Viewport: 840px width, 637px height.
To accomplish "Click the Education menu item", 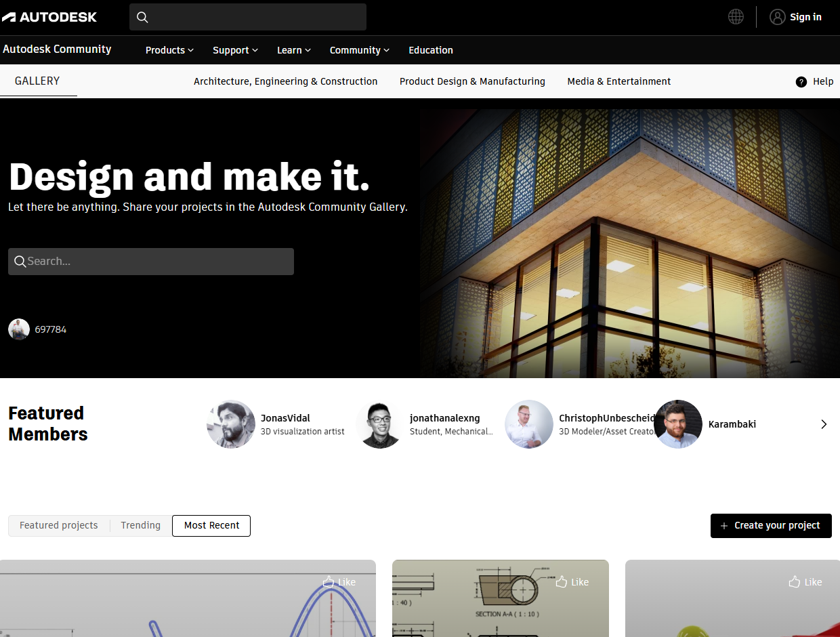I will [x=431, y=49].
